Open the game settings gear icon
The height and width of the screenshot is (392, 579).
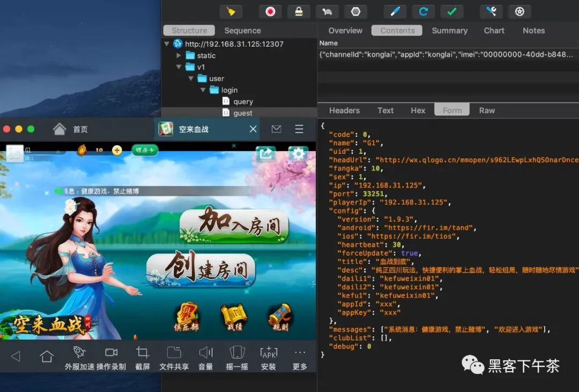[x=299, y=154]
